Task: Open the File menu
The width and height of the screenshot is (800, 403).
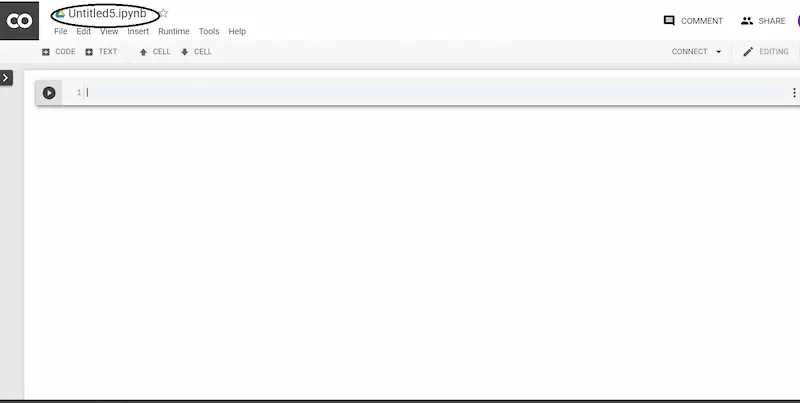Action: pyautogui.click(x=61, y=31)
